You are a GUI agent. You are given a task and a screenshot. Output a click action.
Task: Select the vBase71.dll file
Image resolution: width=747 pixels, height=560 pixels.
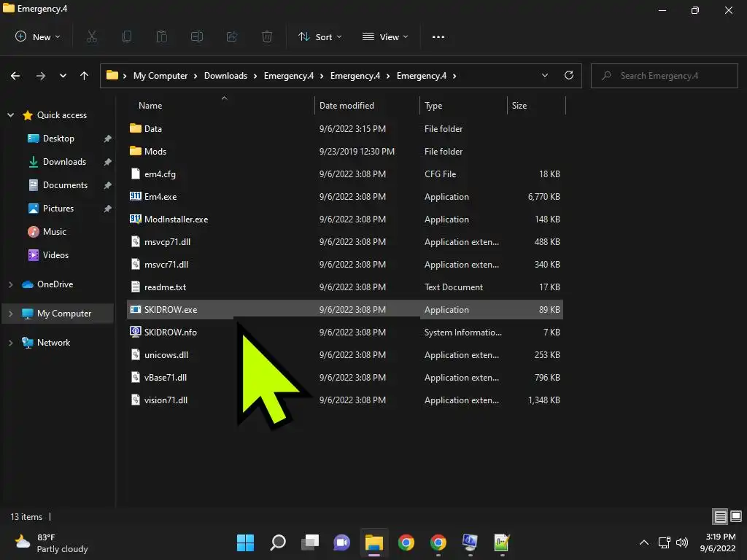click(x=166, y=378)
